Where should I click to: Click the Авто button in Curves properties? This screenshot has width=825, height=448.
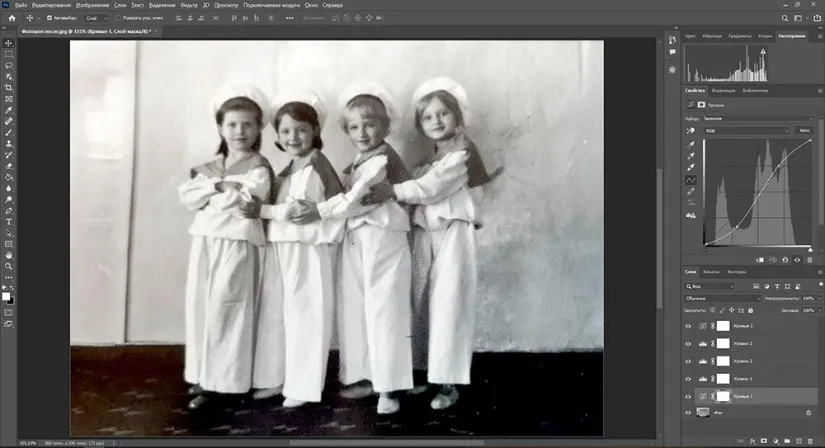[804, 130]
